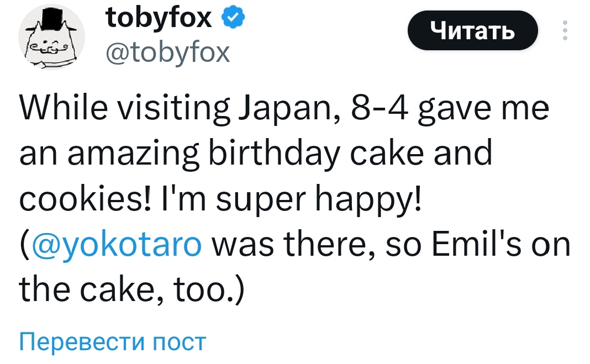Click the Читать follow button
This screenshot has width=590, height=364.
point(472,31)
